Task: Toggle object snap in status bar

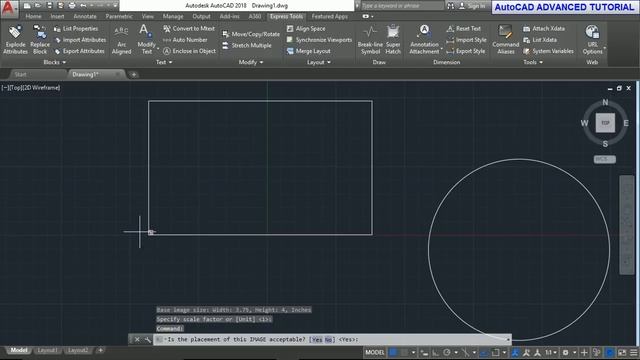Action: coord(496,352)
